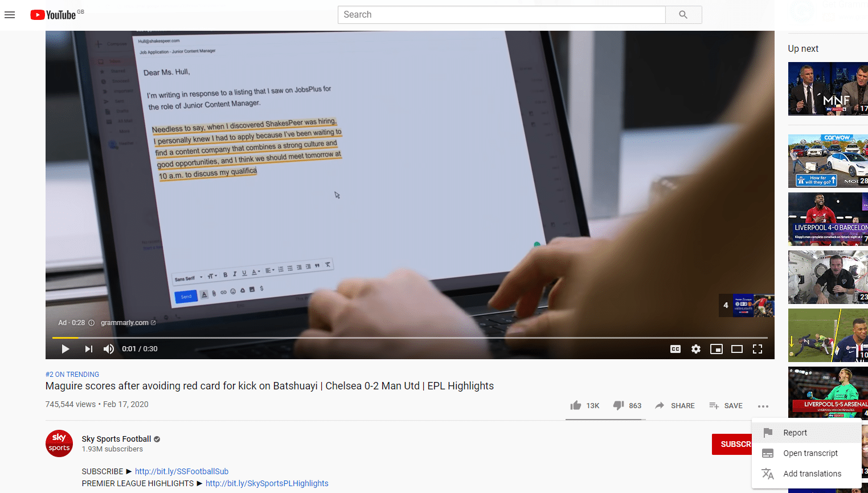Open the Save to playlist option

pyautogui.click(x=726, y=405)
